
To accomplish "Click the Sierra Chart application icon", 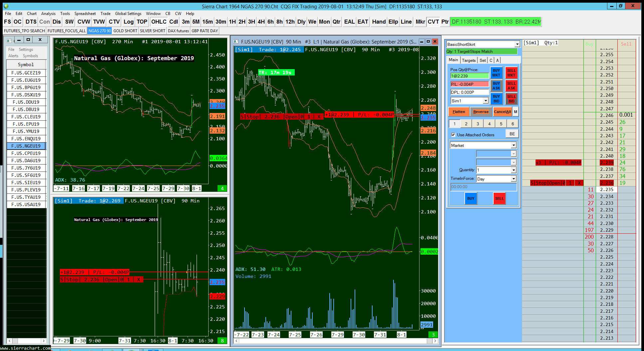I will pyautogui.click(x=6, y=6).
